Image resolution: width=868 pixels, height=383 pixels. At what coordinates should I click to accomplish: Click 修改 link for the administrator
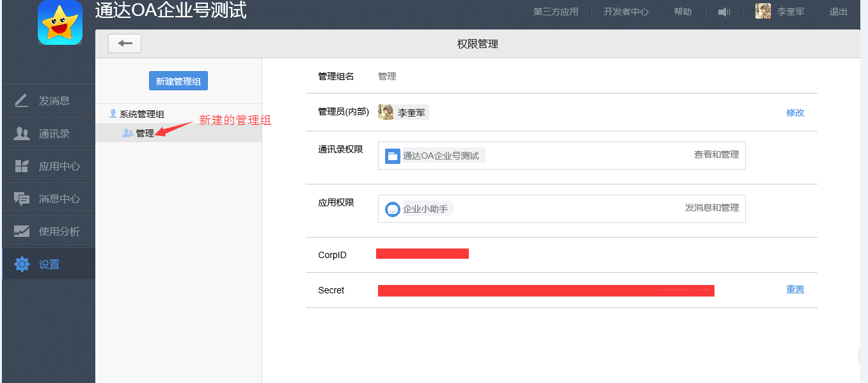click(x=795, y=113)
